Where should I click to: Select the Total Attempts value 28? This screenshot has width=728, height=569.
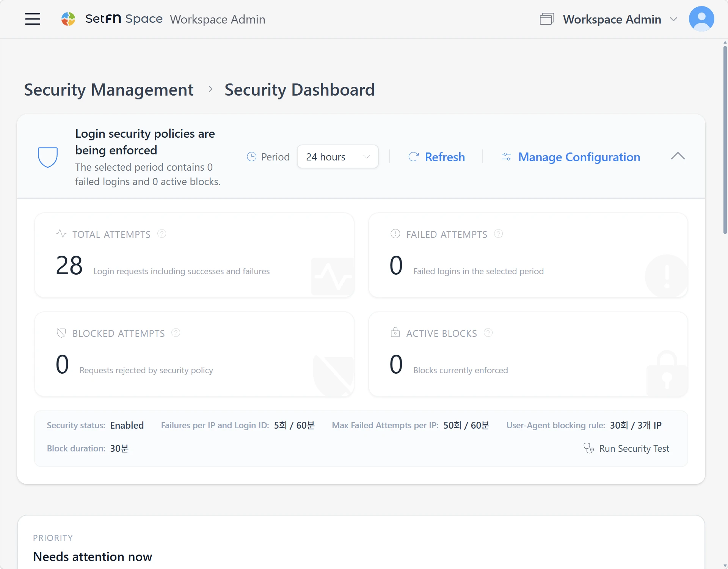[69, 265]
